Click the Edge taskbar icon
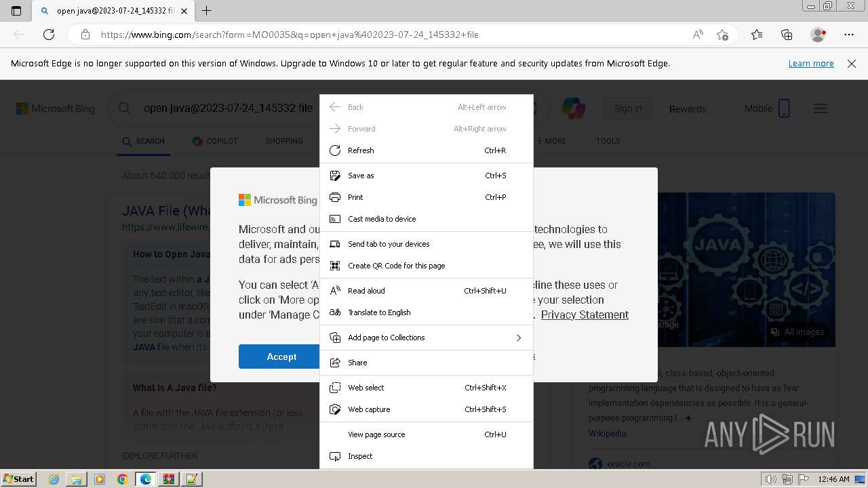Image resolution: width=868 pixels, height=488 pixels. tap(145, 479)
